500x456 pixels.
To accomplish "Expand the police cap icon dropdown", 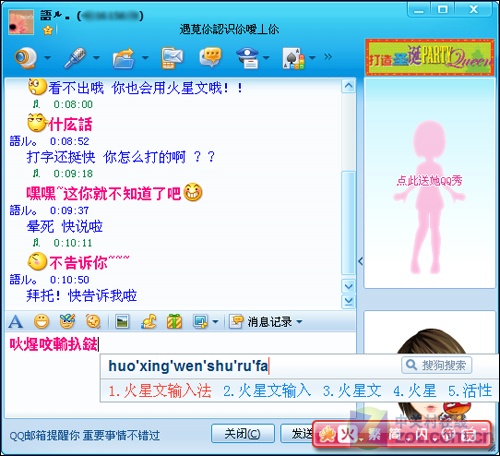I will click(x=266, y=58).
